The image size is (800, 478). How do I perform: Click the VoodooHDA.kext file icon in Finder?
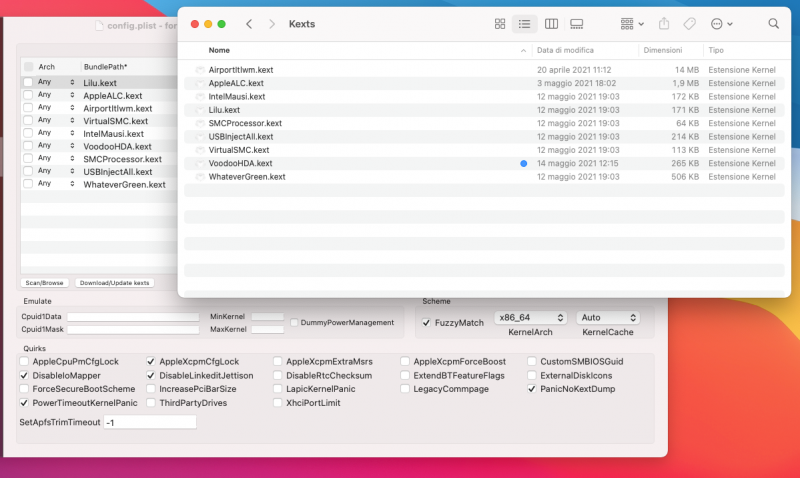tap(200, 163)
